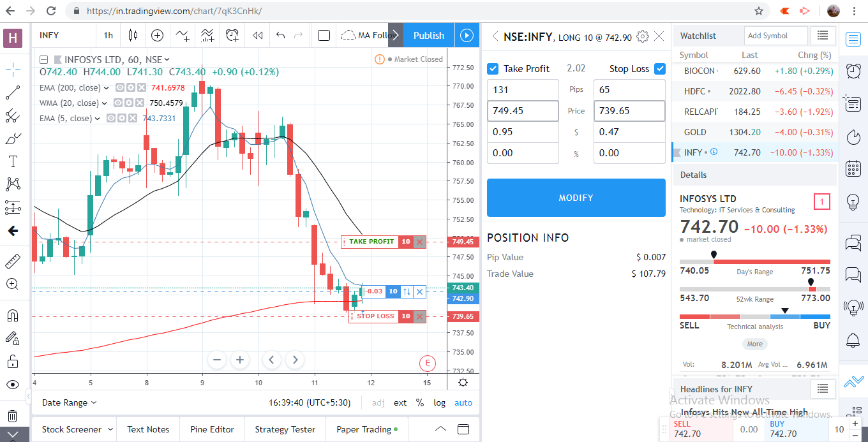Expand the Stock Screener tab dropdown
The height and width of the screenshot is (442, 868).
click(x=110, y=429)
